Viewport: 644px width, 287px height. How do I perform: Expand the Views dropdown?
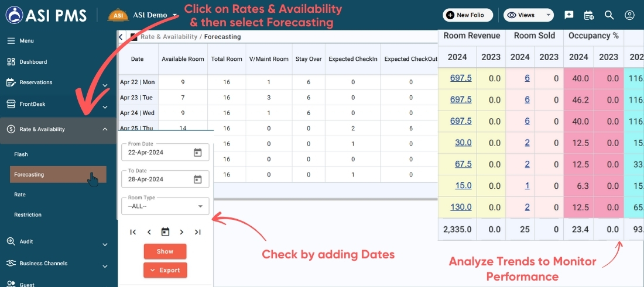[529, 15]
